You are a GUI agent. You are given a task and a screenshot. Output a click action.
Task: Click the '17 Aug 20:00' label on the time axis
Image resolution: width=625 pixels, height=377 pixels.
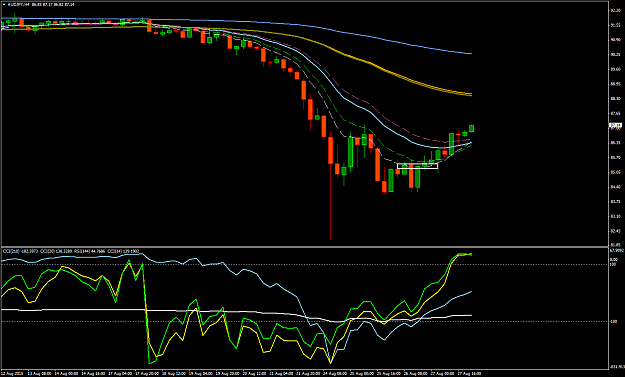pyautogui.click(x=147, y=373)
